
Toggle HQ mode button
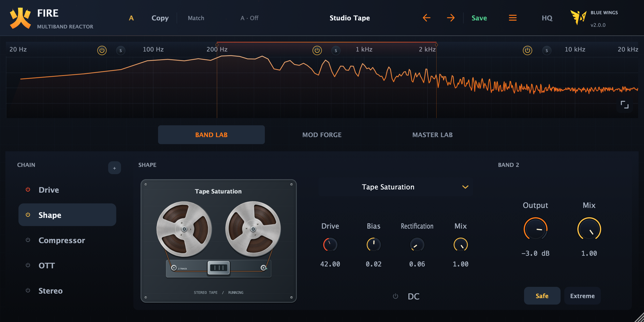[547, 18]
